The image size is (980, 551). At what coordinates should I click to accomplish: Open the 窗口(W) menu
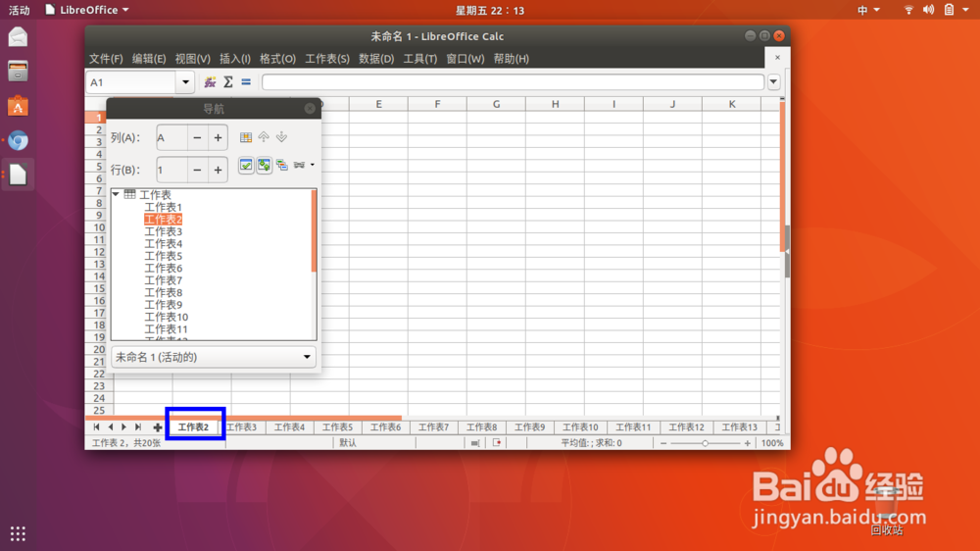[x=465, y=58]
